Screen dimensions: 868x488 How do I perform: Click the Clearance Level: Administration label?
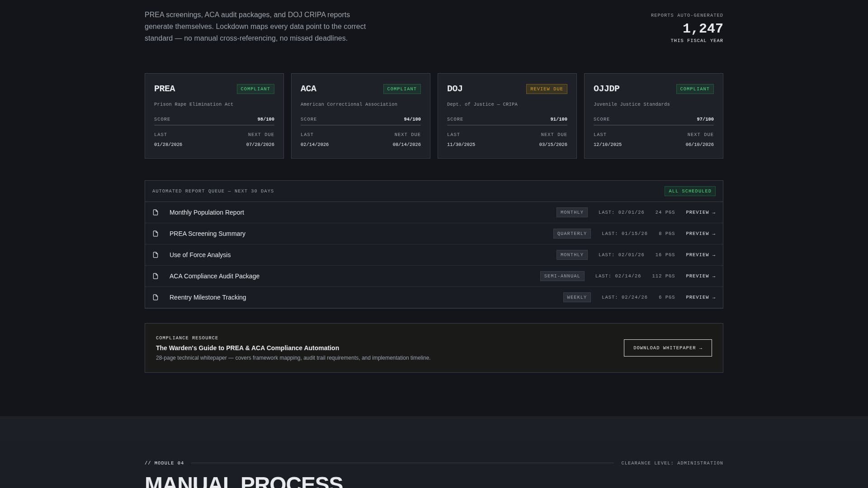pos(672,463)
